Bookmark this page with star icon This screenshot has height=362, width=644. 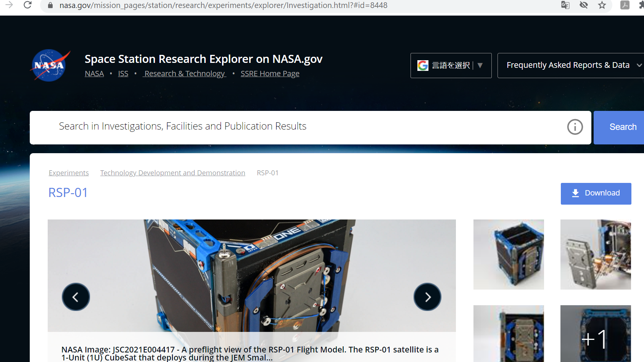pyautogui.click(x=602, y=5)
